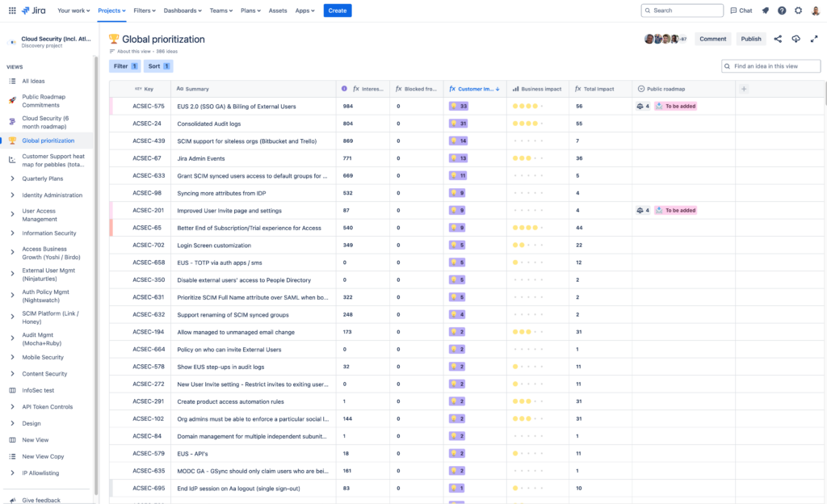Click the Comment button
Screen dimensions: 827x504
pos(712,39)
